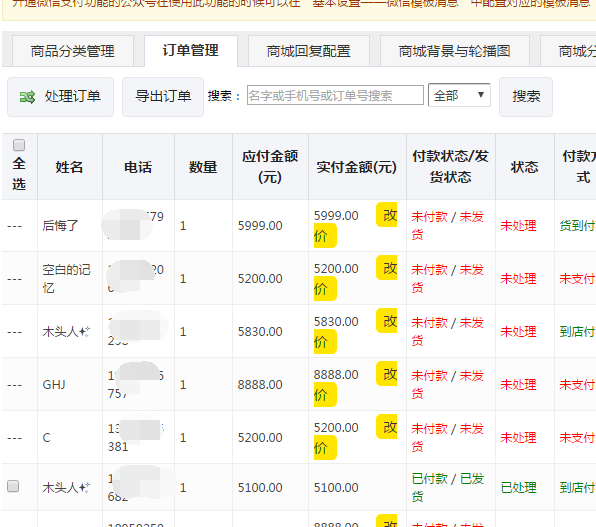Click the 货到付 payment method text
The height and width of the screenshot is (527, 596).
[577, 225]
